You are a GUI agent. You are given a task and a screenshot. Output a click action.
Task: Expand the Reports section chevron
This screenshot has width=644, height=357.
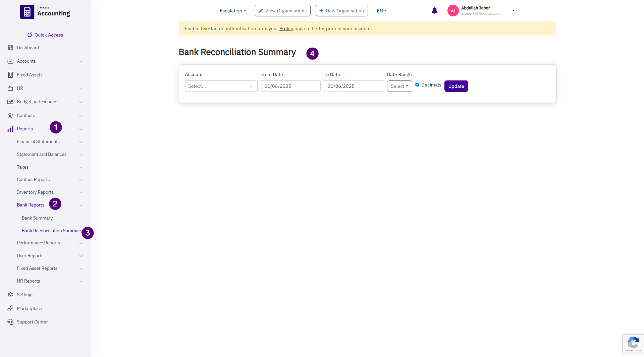(x=81, y=129)
